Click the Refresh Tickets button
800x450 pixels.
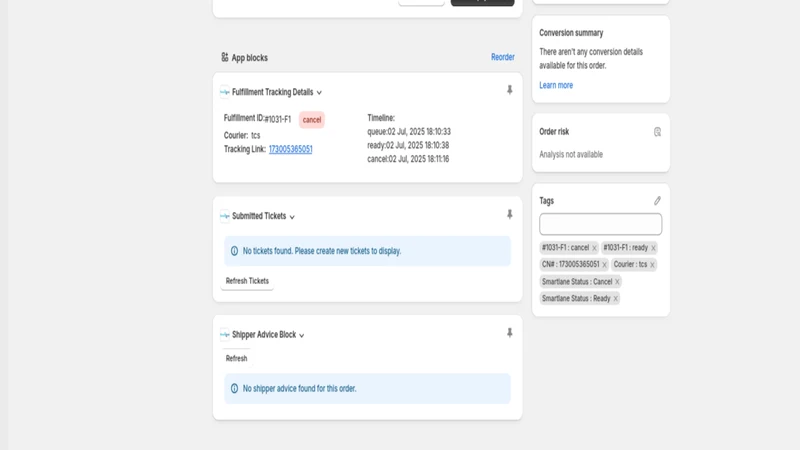tap(247, 281)
